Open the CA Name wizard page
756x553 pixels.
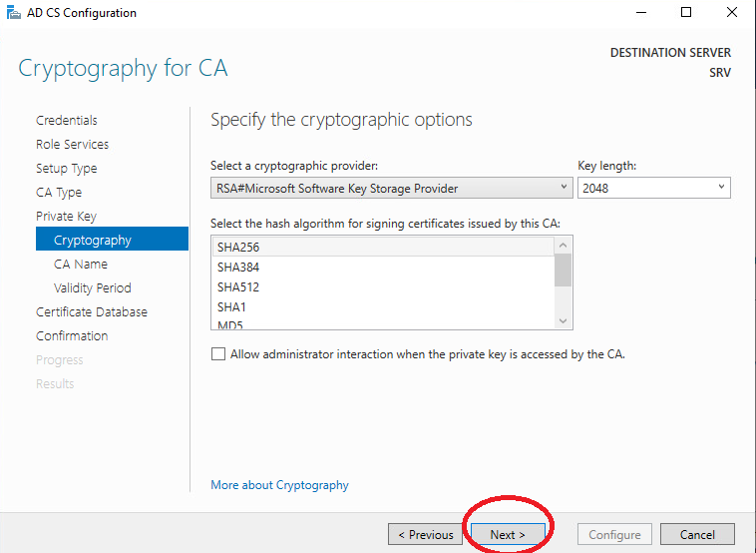click(81, 264)
